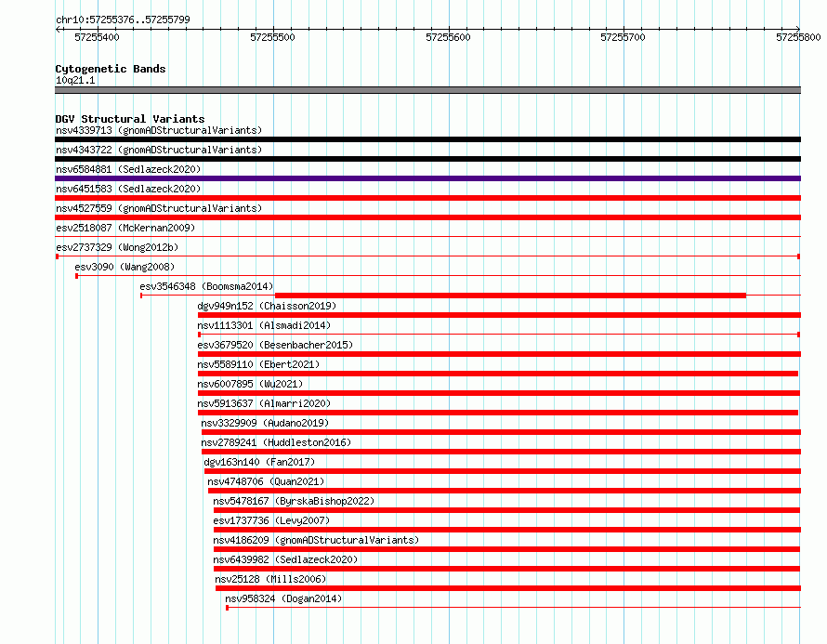Click the thin red line of nsv1113301
The width and height of the screenshot is (827, 644).
pos(499,335)
